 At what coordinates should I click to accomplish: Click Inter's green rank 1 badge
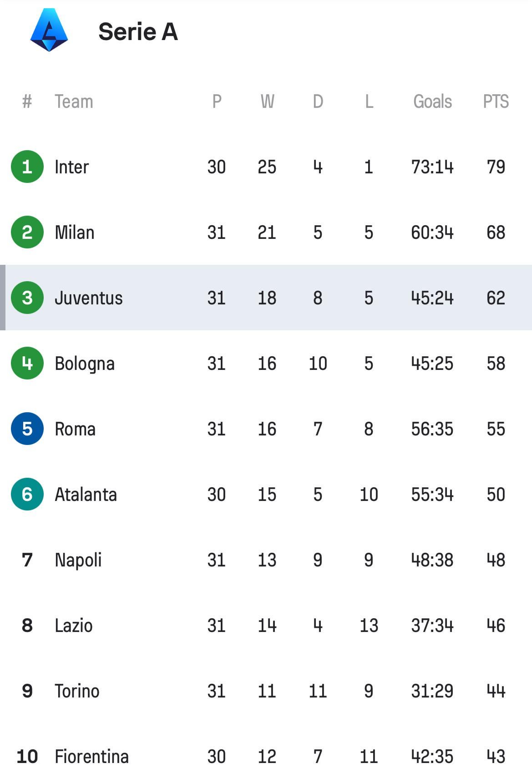27,167
